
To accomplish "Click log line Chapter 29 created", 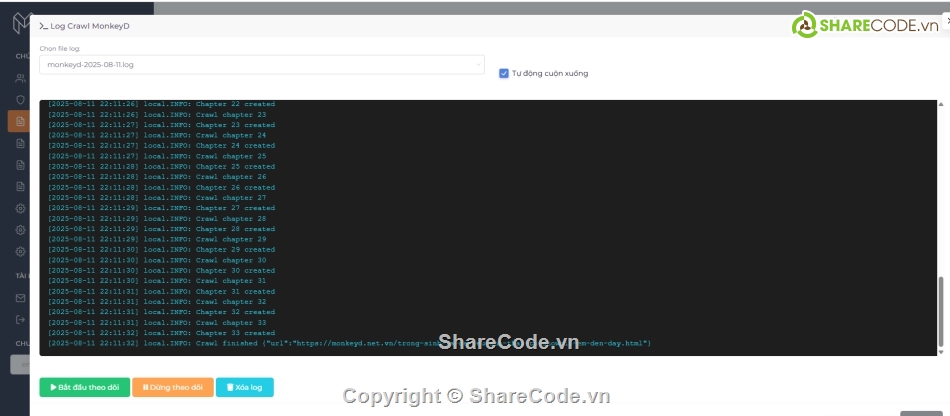I will coord(161,250).
